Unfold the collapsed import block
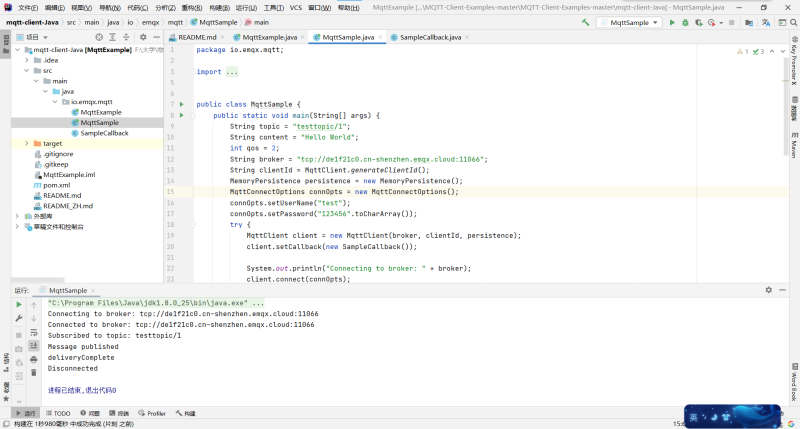 click(x=193, y=72)
